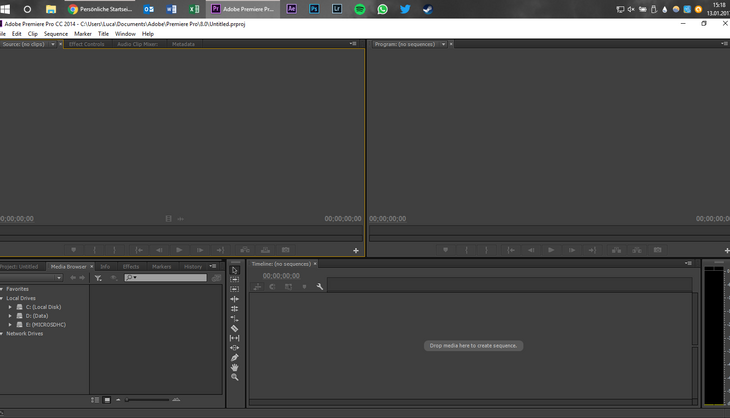Add marker in Source monitor
The image size is (730, 418).
74,250
